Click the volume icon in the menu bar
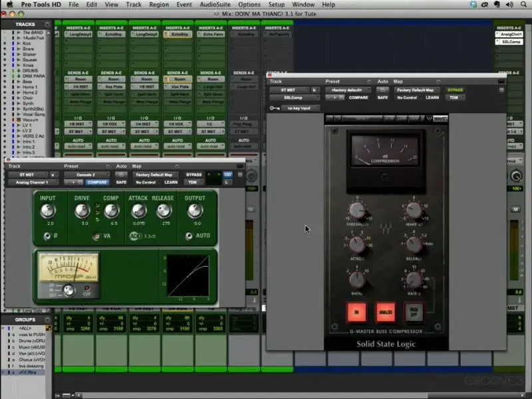The height and width of the screenshot is (399, 532). click(509, 5)
